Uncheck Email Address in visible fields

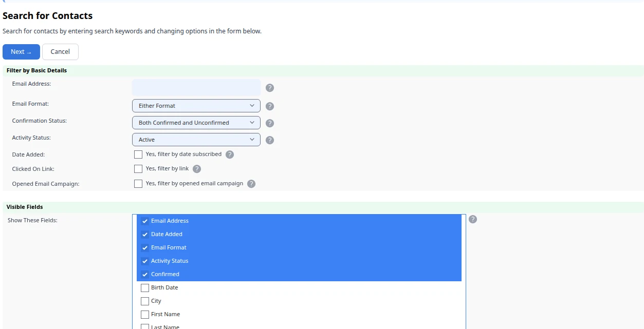click(145, 221)
